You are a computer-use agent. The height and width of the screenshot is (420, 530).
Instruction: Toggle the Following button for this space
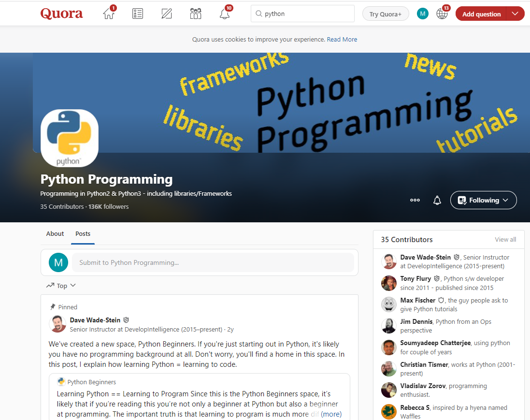coord(483,200)
